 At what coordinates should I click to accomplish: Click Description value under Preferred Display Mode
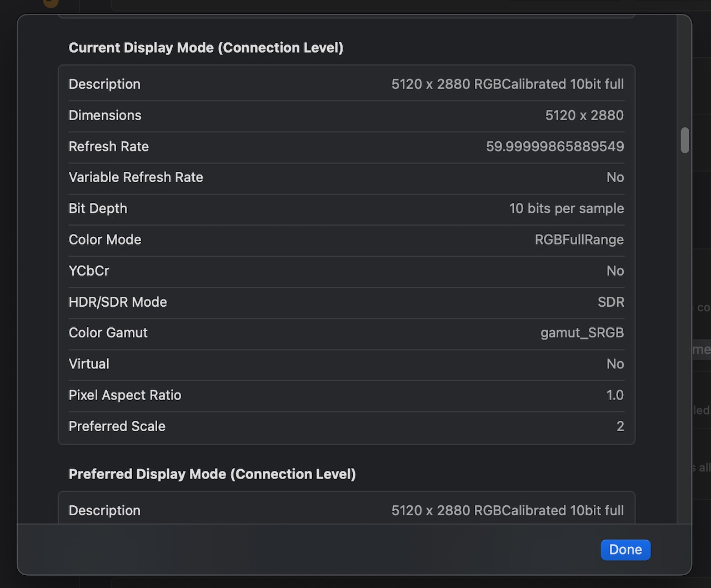click(x=507, y=510)
